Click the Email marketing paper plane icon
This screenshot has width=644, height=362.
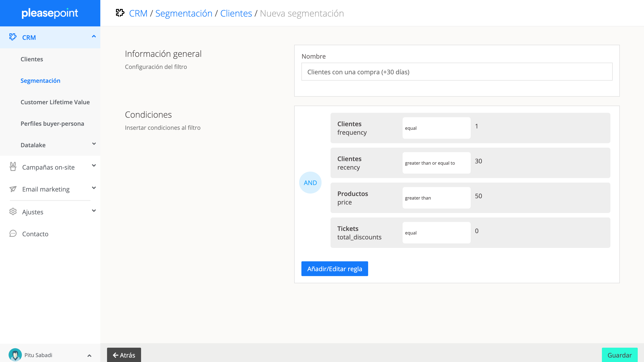13,189
